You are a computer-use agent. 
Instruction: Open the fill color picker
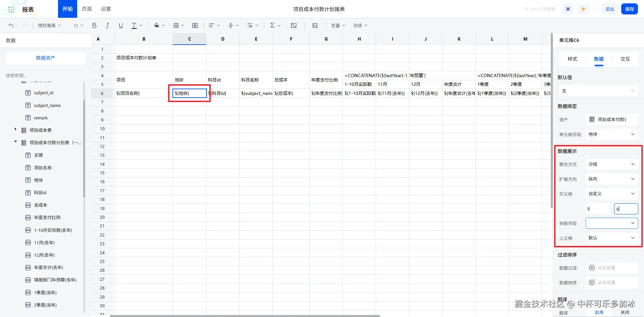(x=159, y=25)
